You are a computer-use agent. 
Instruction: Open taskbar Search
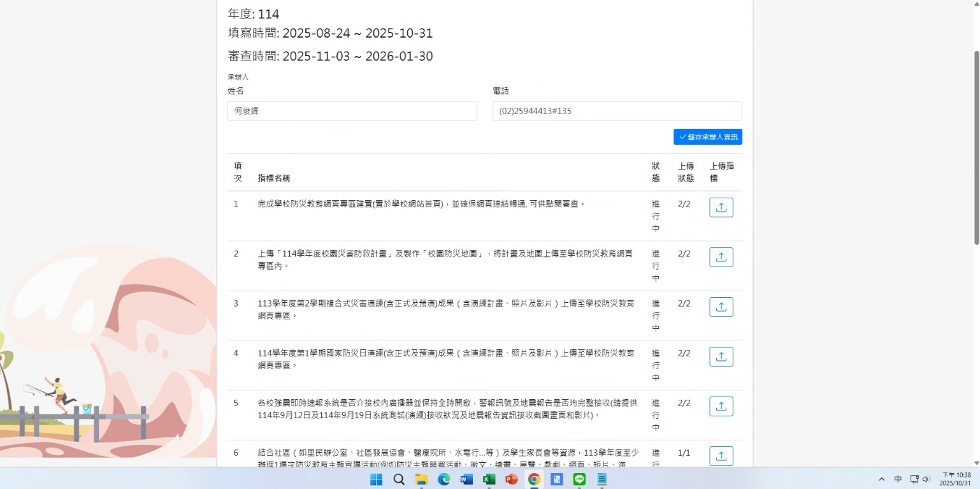399,479
